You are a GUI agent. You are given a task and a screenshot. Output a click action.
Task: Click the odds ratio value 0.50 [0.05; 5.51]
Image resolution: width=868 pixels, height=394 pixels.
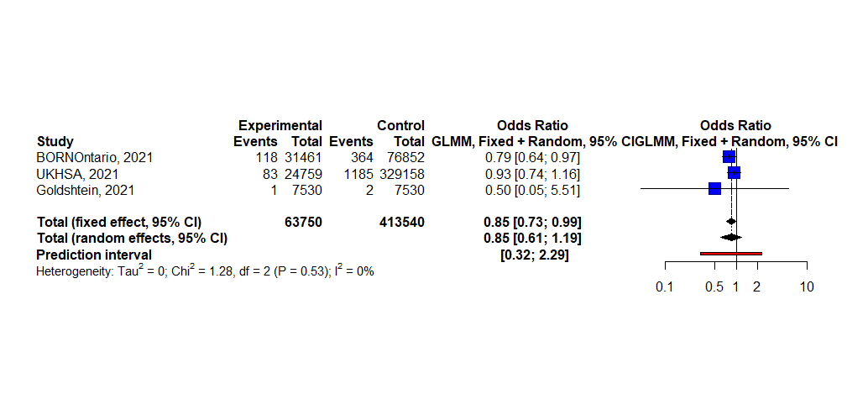(532, 189)
